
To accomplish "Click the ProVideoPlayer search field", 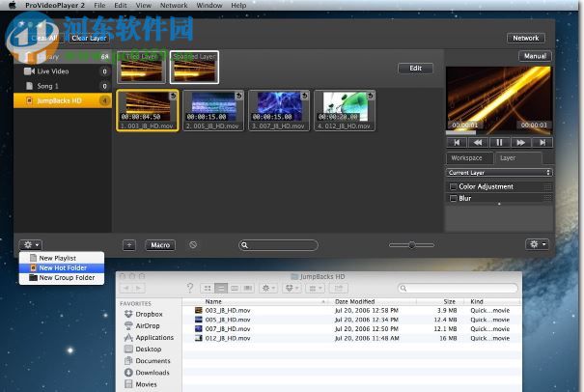I will tap(278, 245).
